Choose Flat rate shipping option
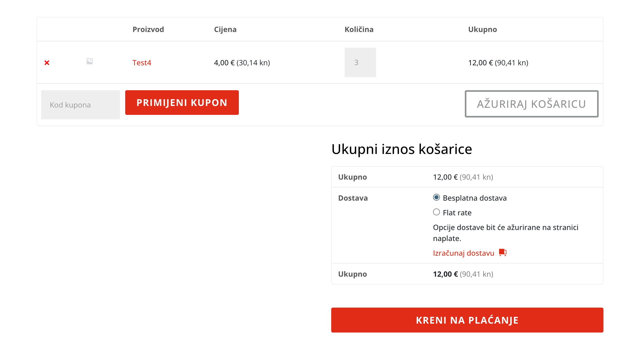This screenshot has width=632, height=364. tap(436, 212)
